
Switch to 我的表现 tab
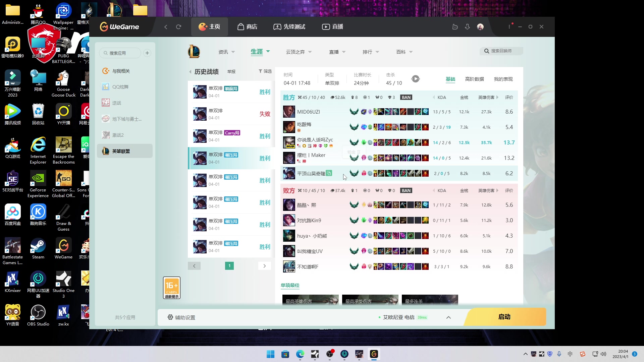pyautogui.click(x=503, y=79)
